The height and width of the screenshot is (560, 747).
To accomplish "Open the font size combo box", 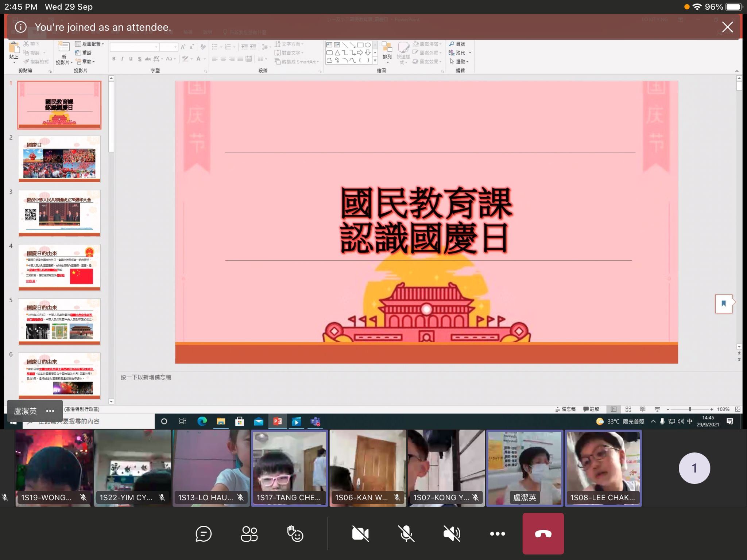I will coord(168,47).
